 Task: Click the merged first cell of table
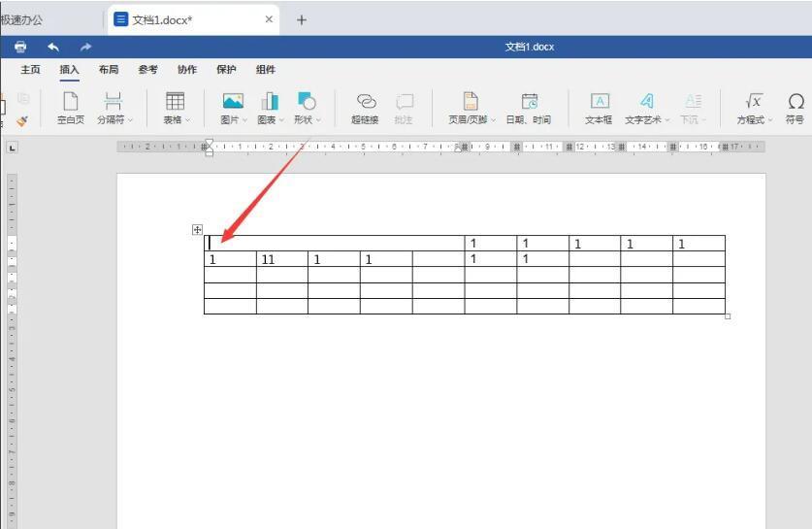334,244
